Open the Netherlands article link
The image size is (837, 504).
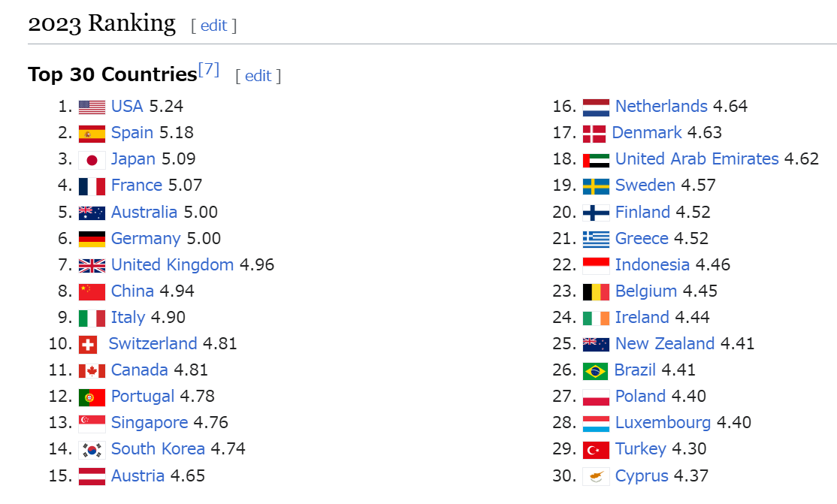coord(661,107)
